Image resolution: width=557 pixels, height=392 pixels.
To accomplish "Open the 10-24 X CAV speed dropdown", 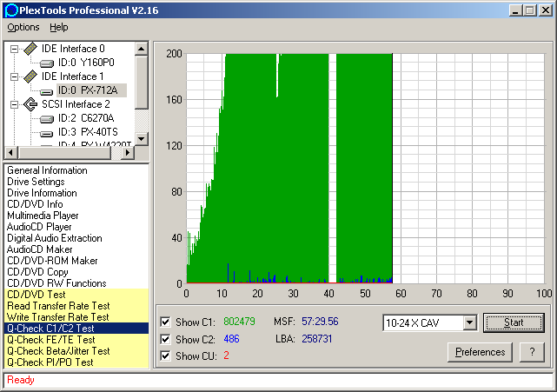I will pyautogui.click(x=469, y=322).
